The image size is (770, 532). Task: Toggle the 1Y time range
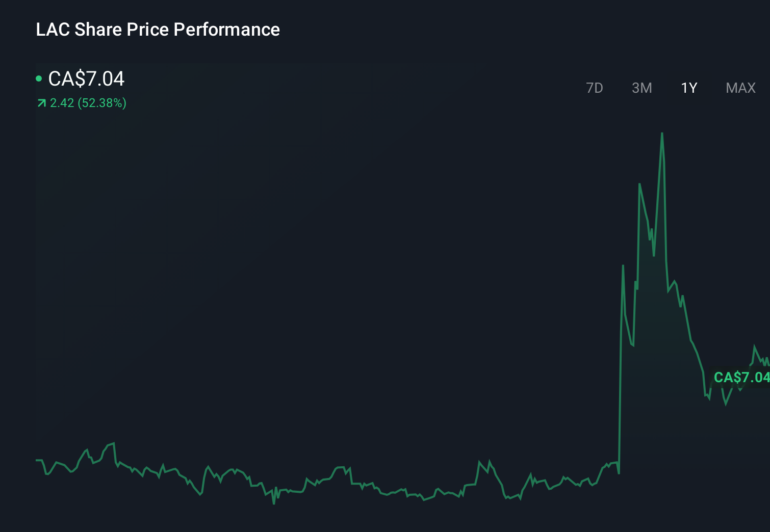[x=689, y=88]
